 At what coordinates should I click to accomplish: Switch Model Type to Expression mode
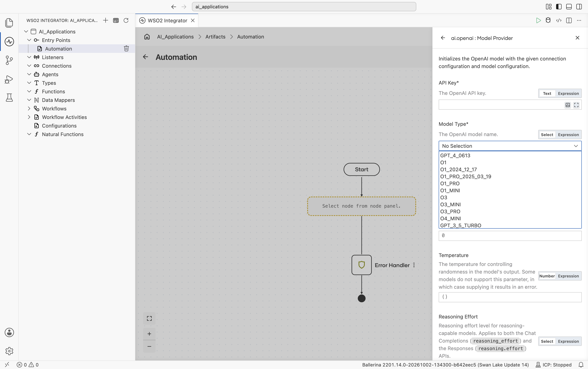pos(568,135)
